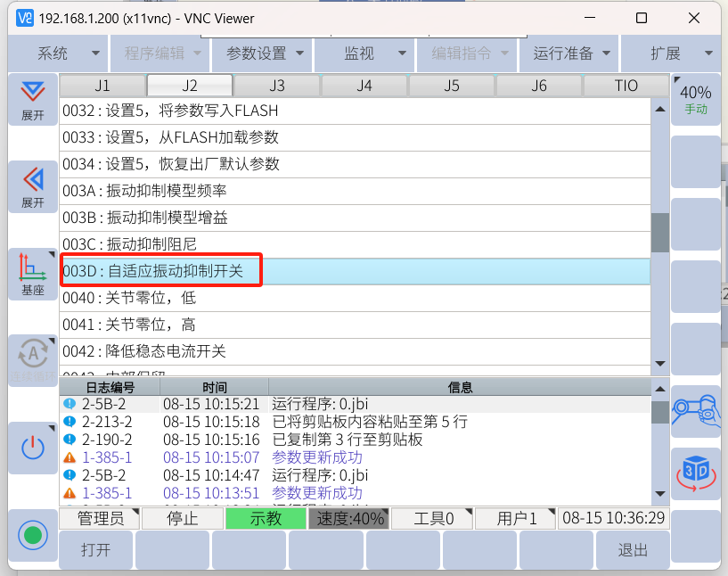The height and width of the screenshot is (576, 728).
Task: Click the 40% 手动 speed button
Action: pos(695,99)
